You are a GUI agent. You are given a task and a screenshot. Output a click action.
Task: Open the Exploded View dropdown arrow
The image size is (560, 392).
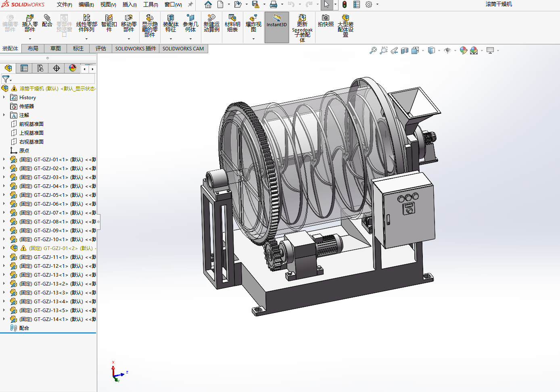[253, 39]
